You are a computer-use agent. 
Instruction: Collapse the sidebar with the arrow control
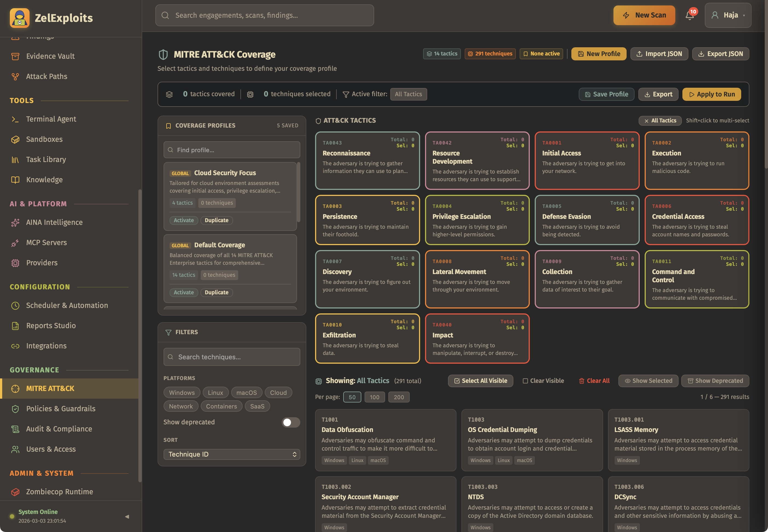127,516
